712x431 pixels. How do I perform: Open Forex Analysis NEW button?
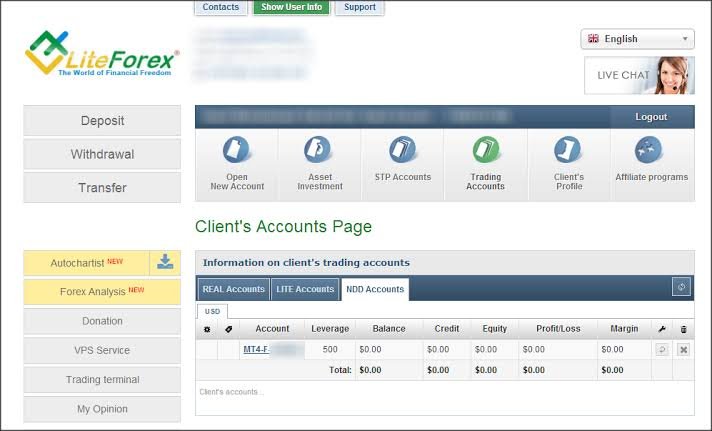tap(102, 292)
